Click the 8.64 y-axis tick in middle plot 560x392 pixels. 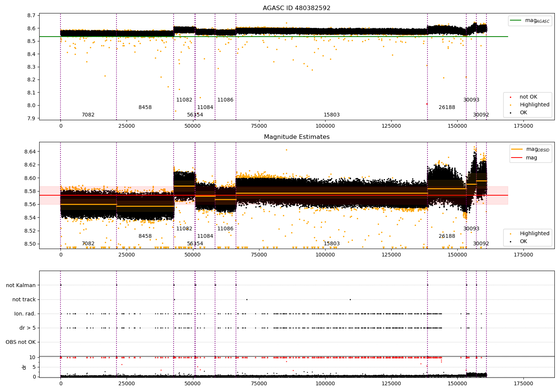tap(30, 152)
